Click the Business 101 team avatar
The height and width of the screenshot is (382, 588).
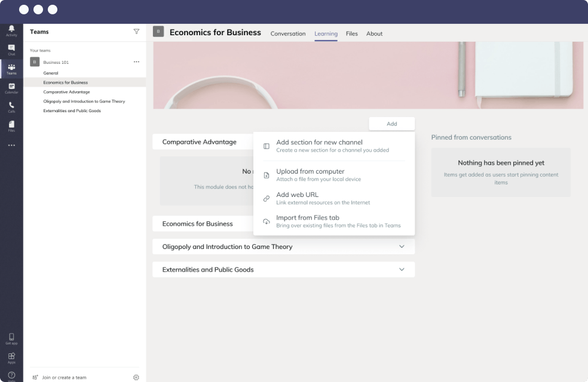(x=35, y=62)
